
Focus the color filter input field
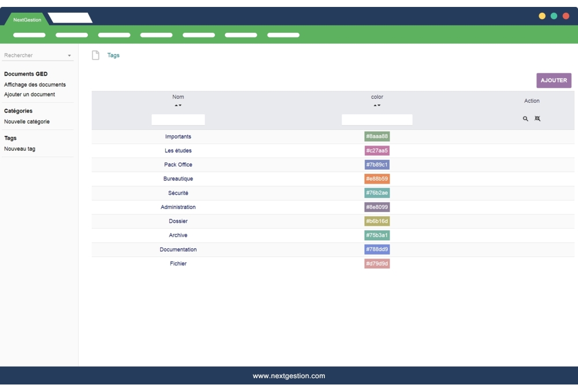click(x=377, y=120)
